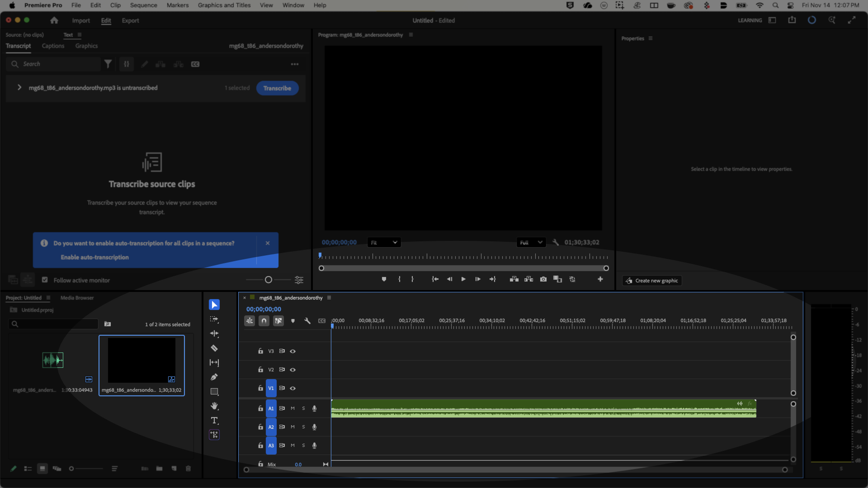Mute audio track A1
The height and width of the screenshot is (488, 868).
(292, 408)
